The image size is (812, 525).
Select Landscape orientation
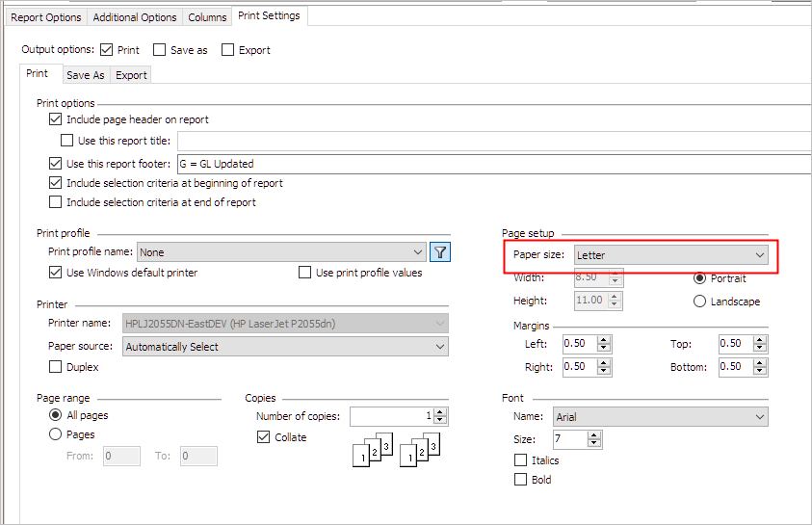(699, 302)
